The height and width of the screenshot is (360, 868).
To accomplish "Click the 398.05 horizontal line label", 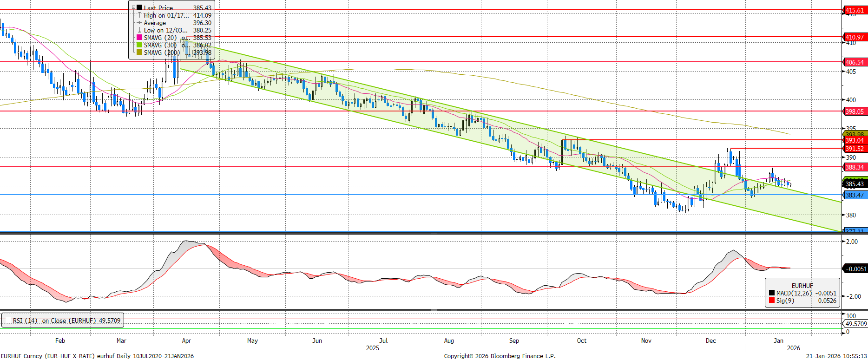I will 855,111.
